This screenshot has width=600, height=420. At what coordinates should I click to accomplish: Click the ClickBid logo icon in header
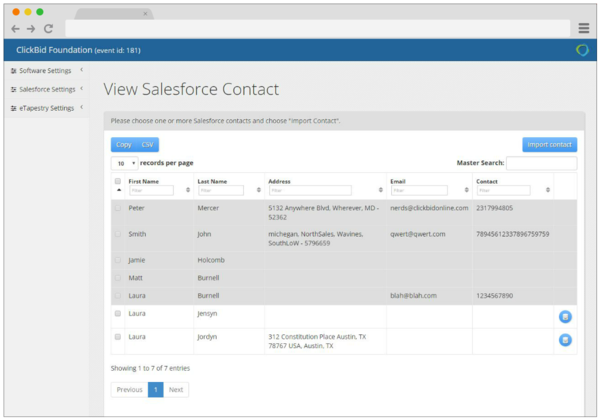coord(582,50)
